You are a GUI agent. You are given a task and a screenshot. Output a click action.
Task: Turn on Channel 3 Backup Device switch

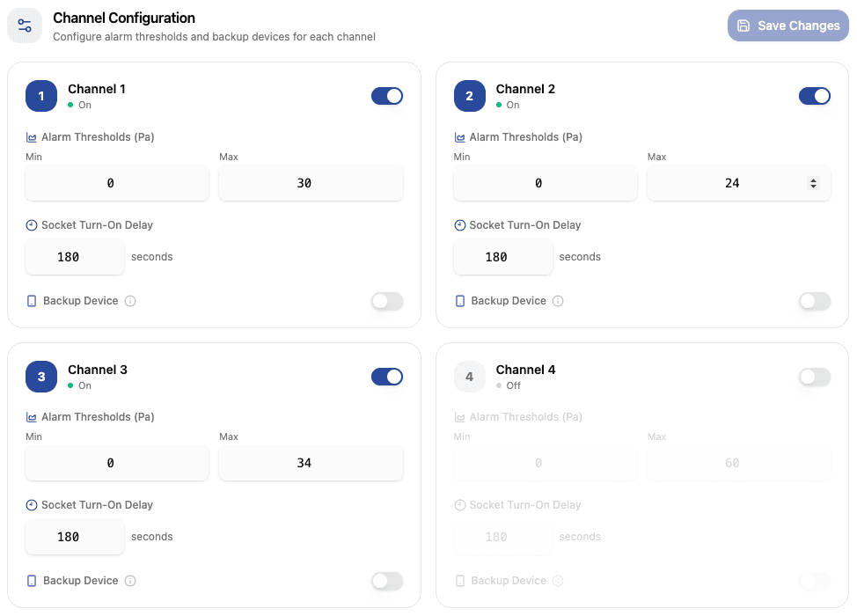(x=387, y=581)
